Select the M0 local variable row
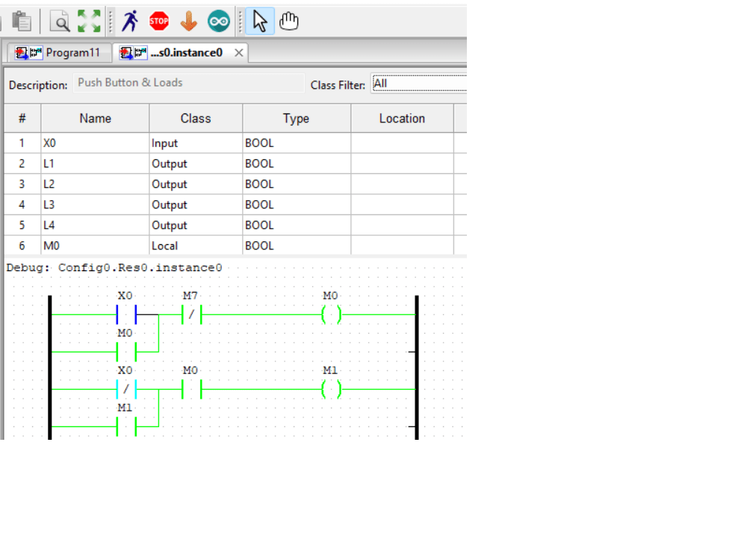The height and width of the screenshot is (560, 747). coord(94,245)
